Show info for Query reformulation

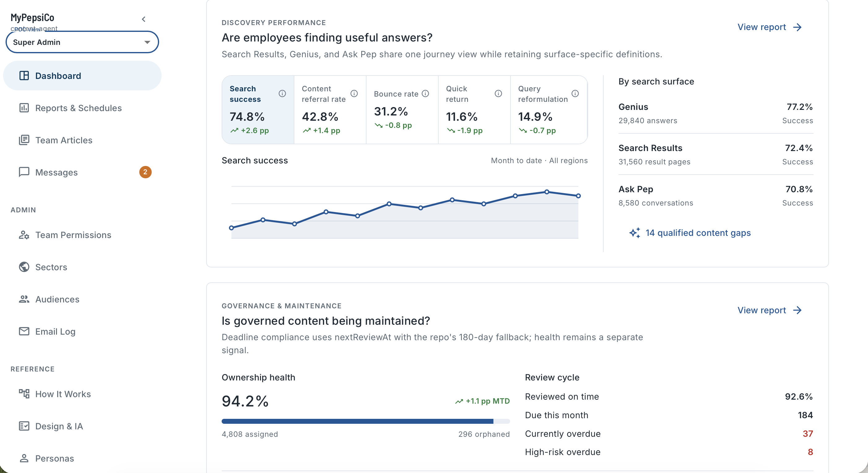(x=575, y=93)
